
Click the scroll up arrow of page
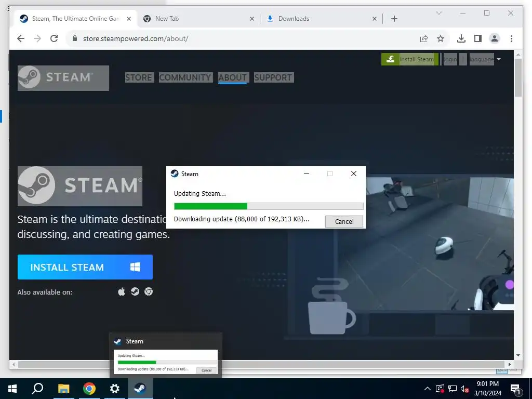pyautogui.click(x=518, y=54)
